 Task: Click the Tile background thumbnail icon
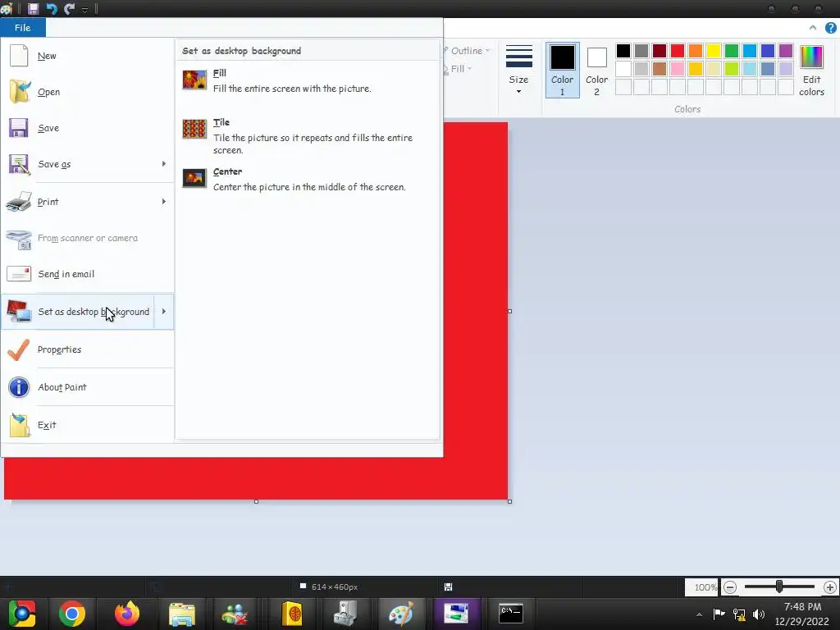(194, 129)
